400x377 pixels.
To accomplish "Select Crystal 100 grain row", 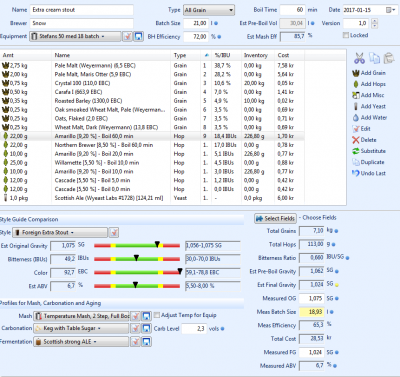I will pos(152,83).
